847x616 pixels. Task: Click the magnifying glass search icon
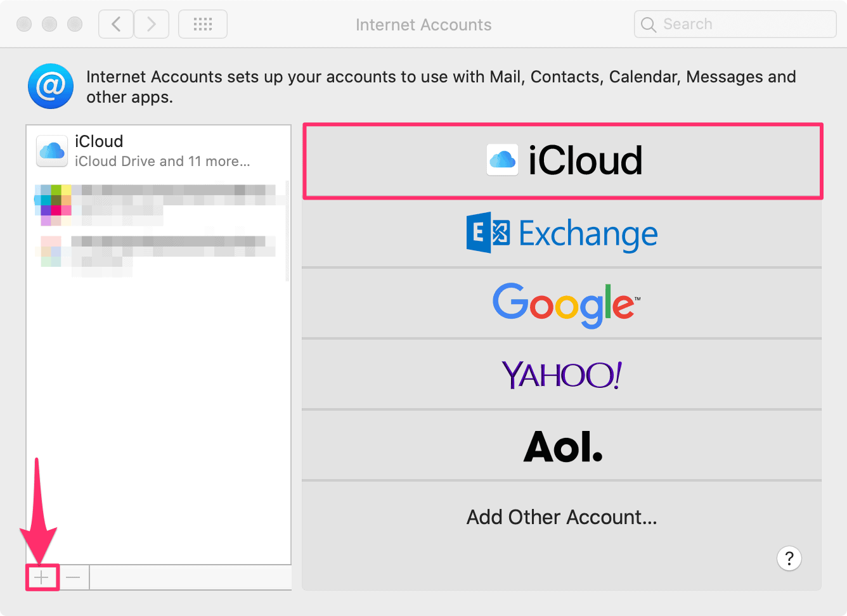pyautogui.click(x=649, y=25)
